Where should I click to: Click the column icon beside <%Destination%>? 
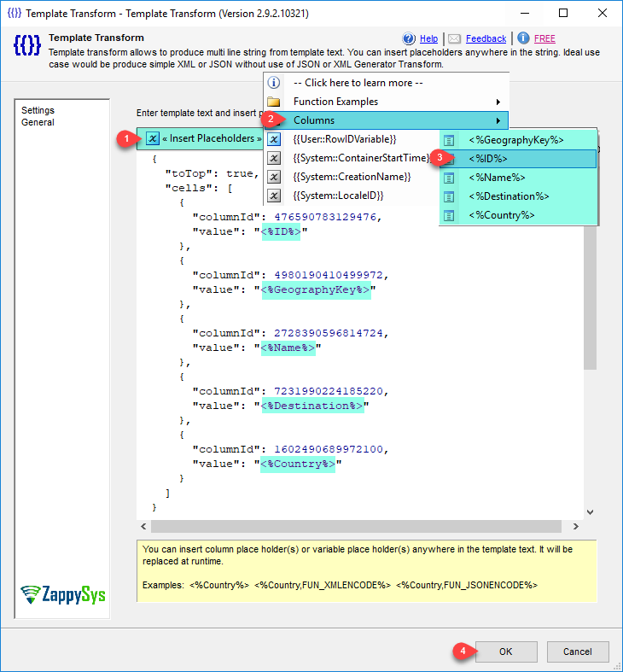tap(449, 196)
